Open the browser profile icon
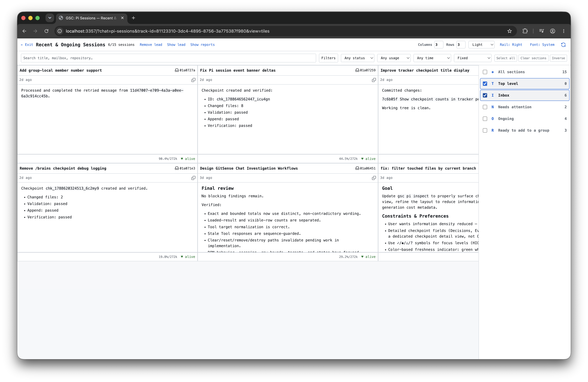Image resolution: width=588 pixels, height=382 pixels. 553,31
